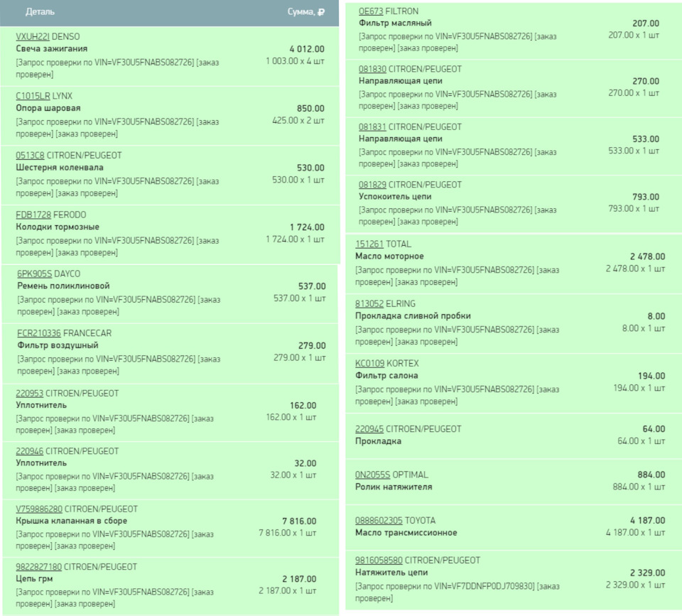Click the OE673 FILTRON oil filter link
682x616 pixels.
(x=372, y=11)
